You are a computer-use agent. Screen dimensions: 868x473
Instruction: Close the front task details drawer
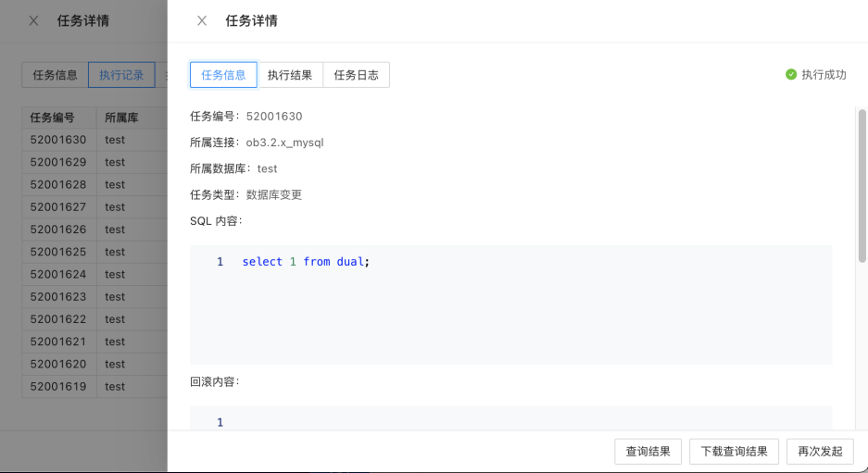[202, 21]
